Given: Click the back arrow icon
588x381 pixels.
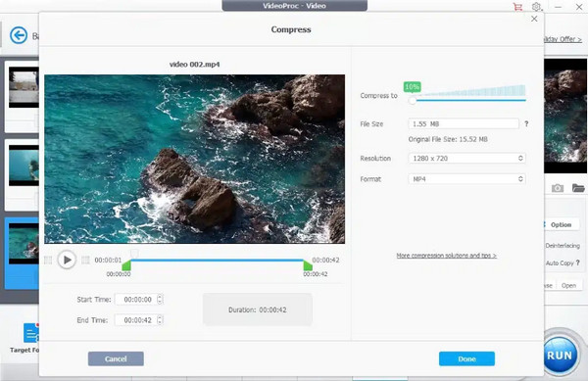Looking at the screenshot, I should tap(19, 35).
